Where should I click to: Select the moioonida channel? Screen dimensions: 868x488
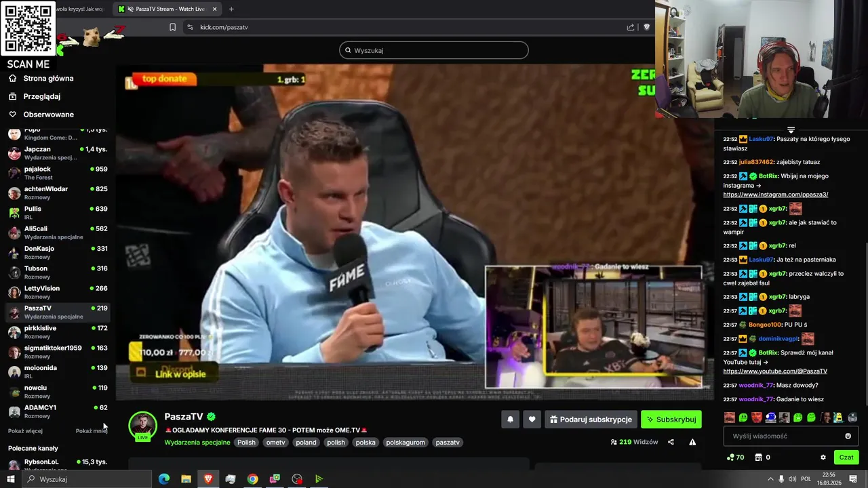pos(57,371)
